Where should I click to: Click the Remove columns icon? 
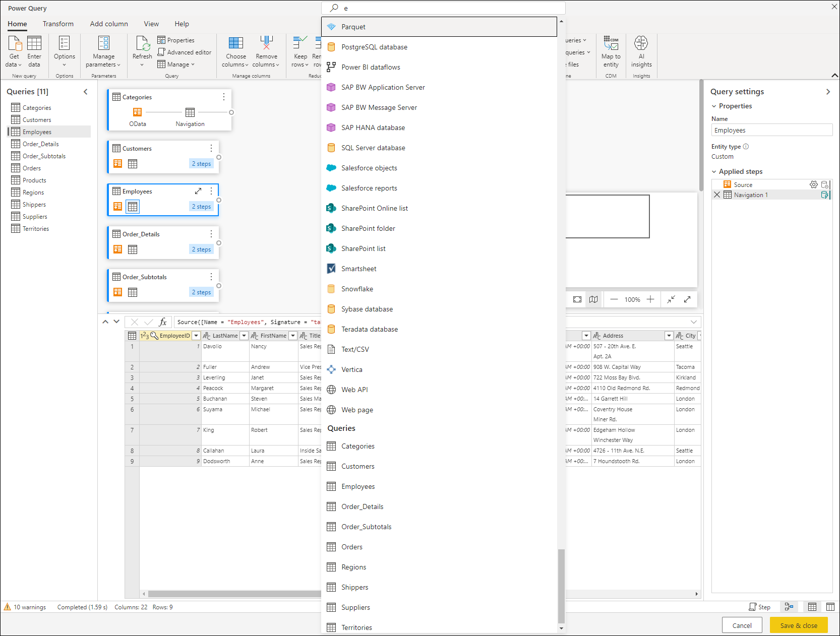(x=266, y=43)
